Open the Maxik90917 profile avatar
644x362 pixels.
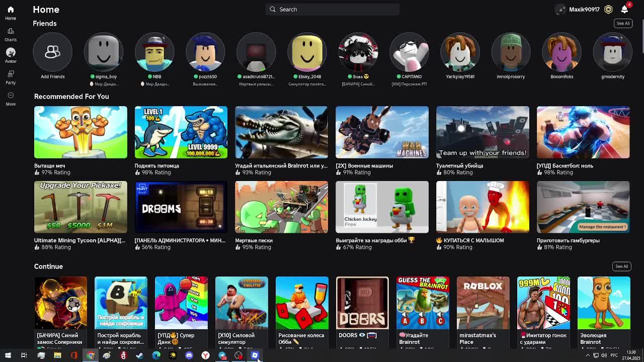tap(560, 9)
